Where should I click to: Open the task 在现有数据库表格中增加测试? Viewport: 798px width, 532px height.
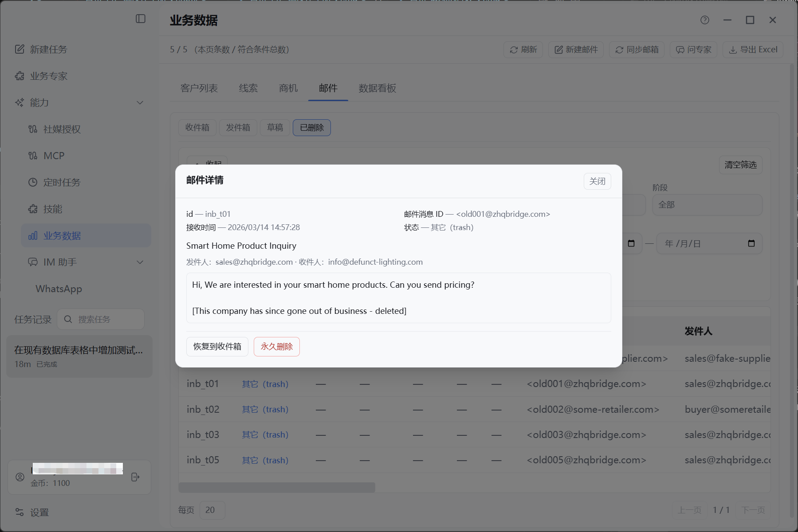point(79,356)
